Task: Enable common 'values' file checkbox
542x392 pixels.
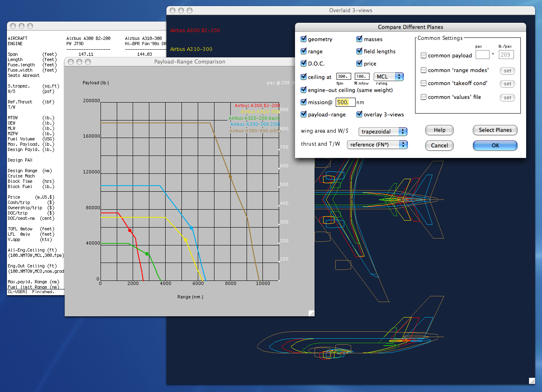Action: tap(424, 97)
